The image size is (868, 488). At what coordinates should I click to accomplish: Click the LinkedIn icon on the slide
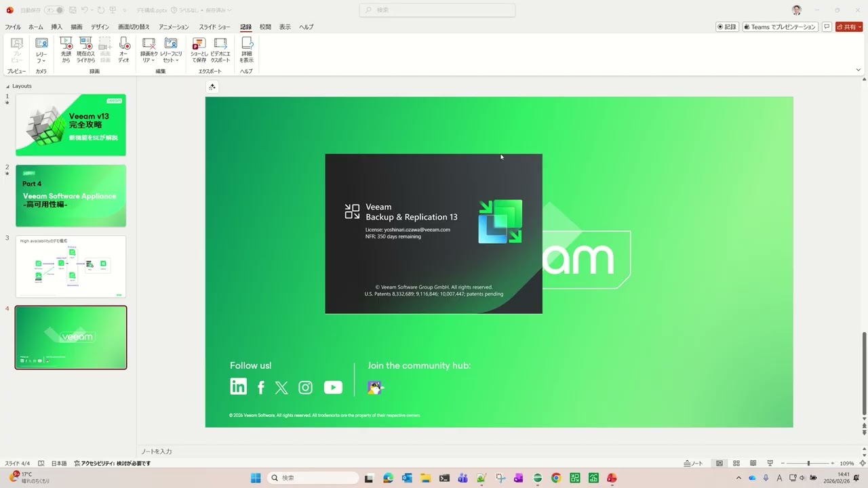[238, 387]
